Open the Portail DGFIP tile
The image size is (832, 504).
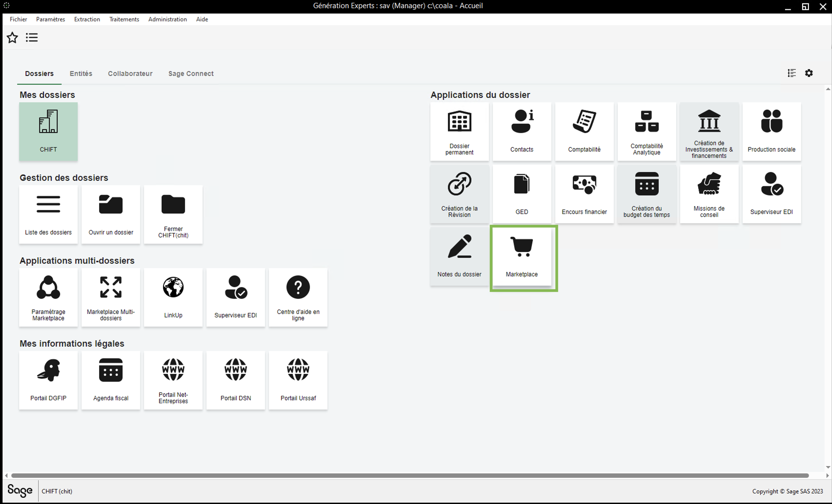pyautogui.click(x=48, y=381)
